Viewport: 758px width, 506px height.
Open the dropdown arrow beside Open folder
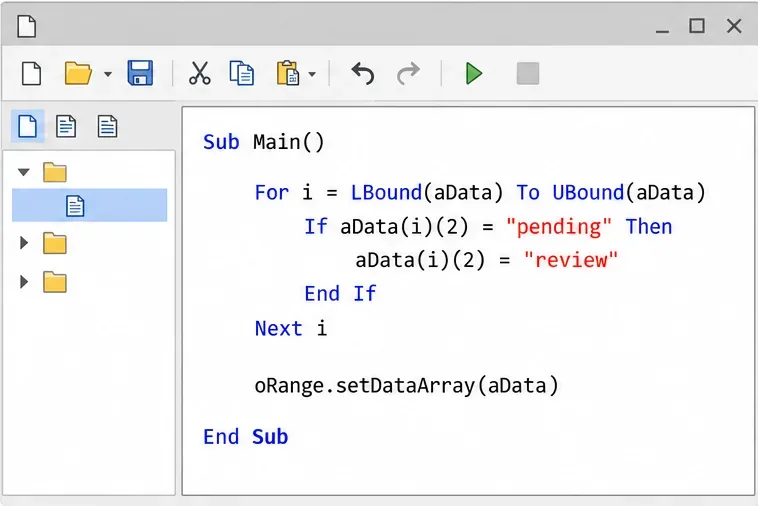click(108, 74)
